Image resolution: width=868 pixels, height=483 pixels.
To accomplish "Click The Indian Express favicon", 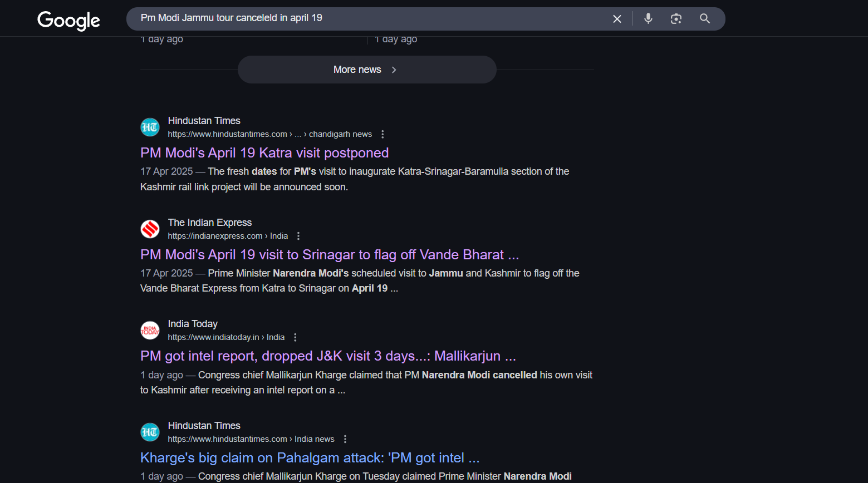I will pyautogui.click(x=150, y=229).
